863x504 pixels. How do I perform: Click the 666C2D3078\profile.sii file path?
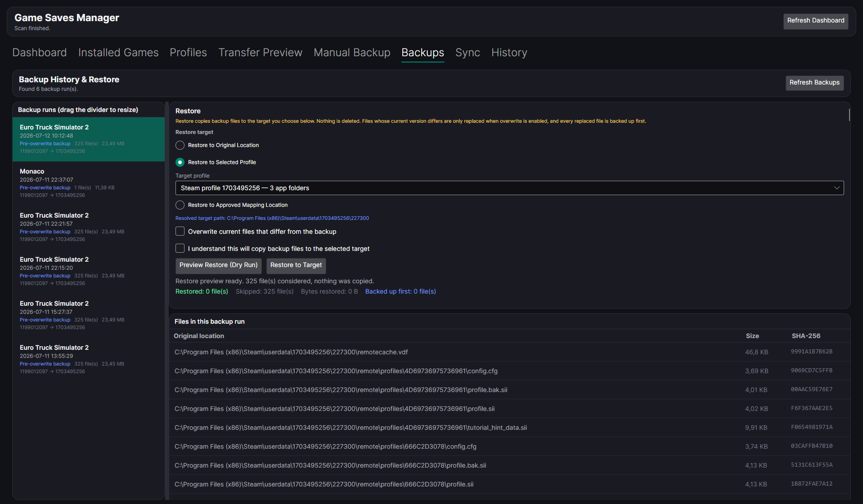[324, 484]
